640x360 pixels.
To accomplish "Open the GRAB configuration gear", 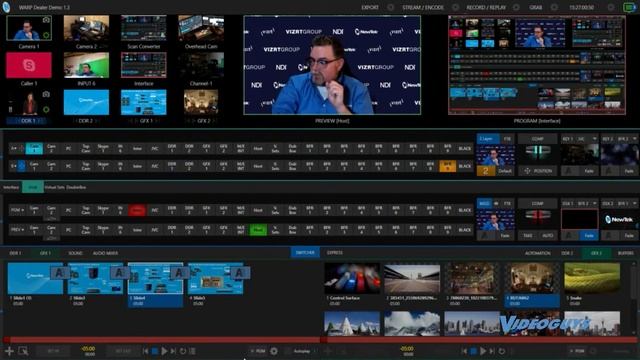I will click(554, 7).
